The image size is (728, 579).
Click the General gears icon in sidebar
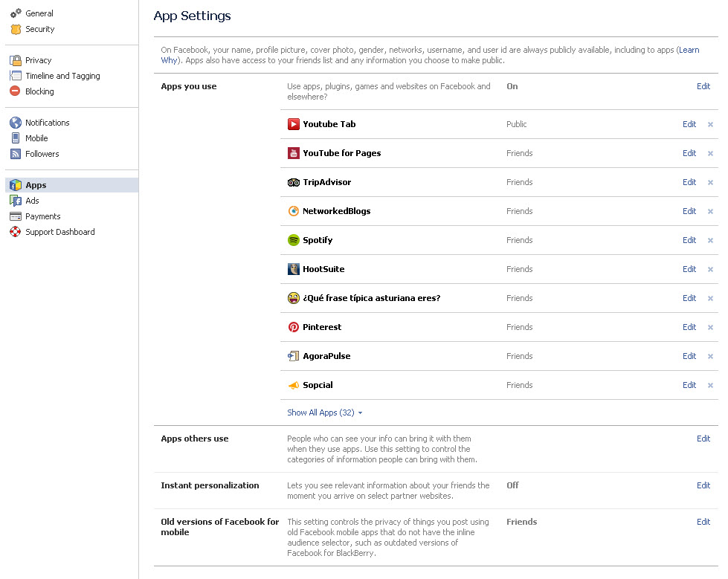tap(16, 13)
